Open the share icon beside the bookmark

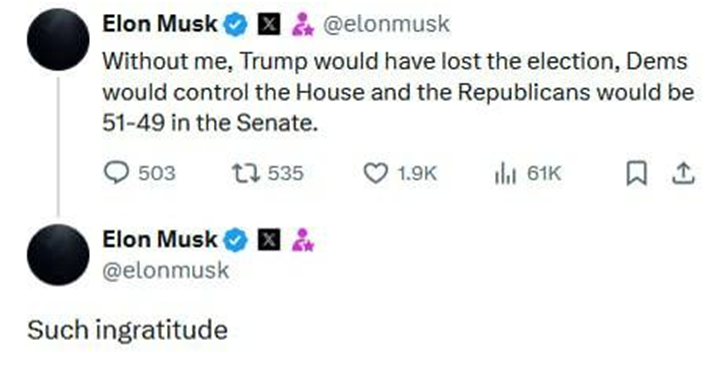(683, 173)
